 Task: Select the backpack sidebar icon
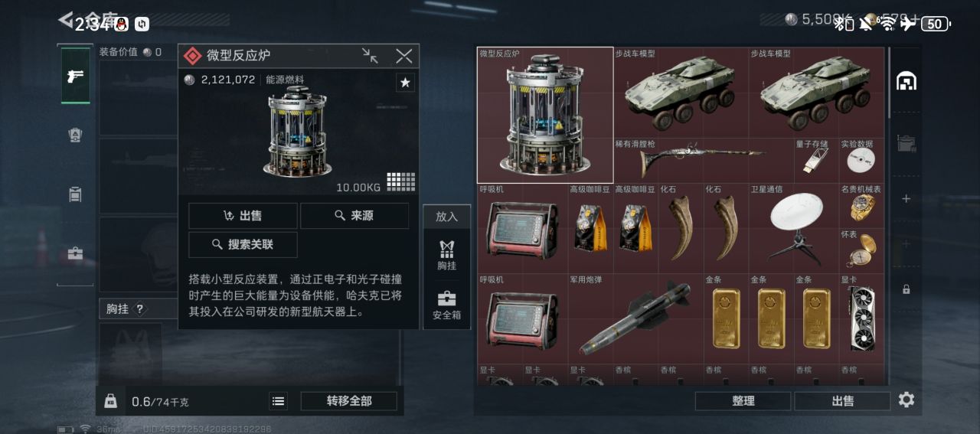(x=75, y=194)
